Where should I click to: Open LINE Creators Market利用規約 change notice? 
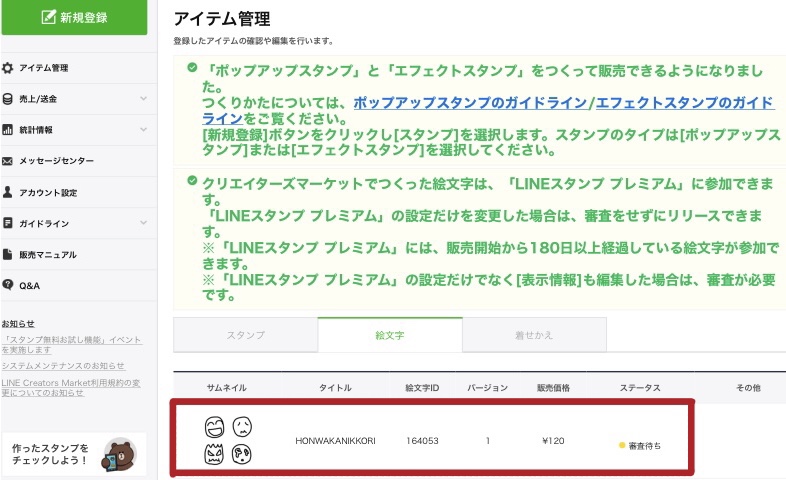(x=71, y=388)
